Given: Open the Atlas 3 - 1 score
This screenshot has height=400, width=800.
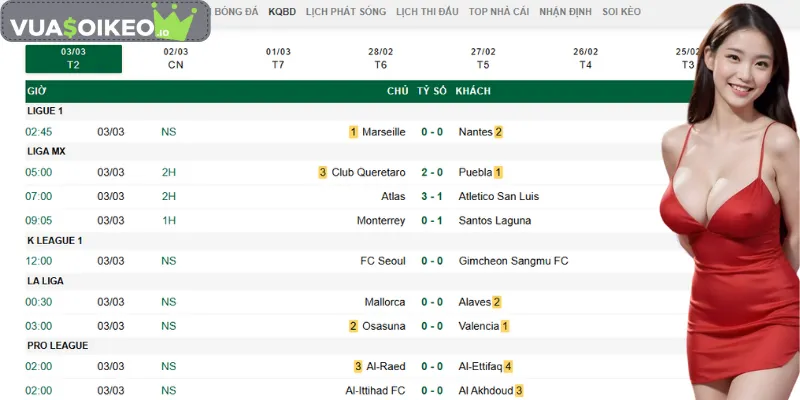Looking at the screenshot, I should coord(432,196).
